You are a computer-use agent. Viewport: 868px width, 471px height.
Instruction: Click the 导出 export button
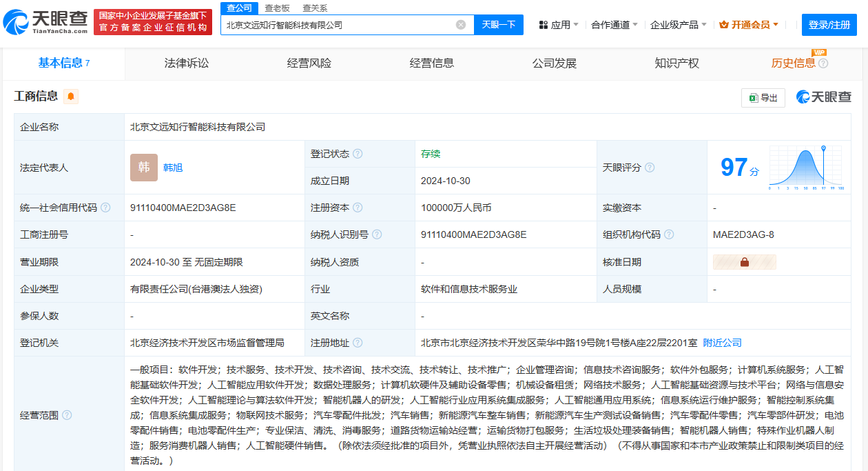[x=763, y=98]
